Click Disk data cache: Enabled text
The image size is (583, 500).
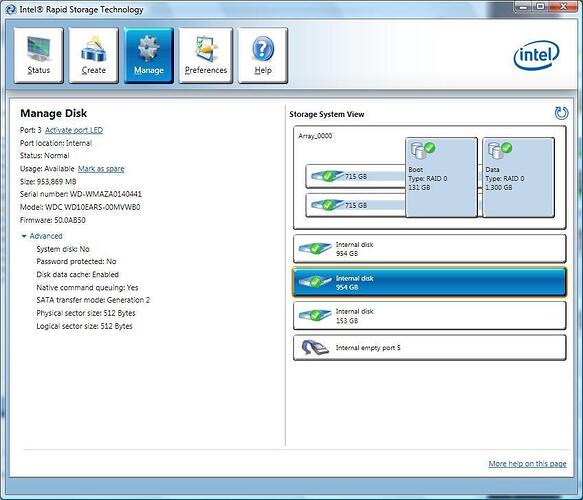[x=78, y=274]
